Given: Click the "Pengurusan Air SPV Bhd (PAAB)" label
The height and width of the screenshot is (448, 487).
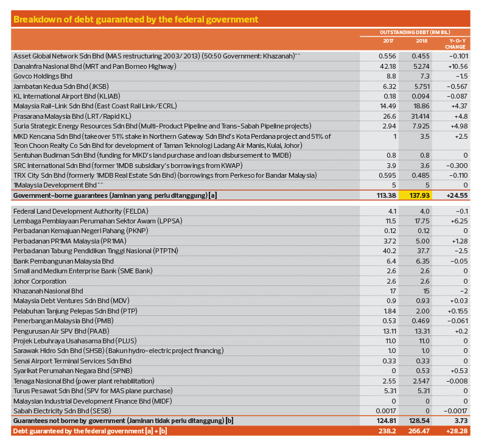Looking at the screenshot, I should pos(61,331).
